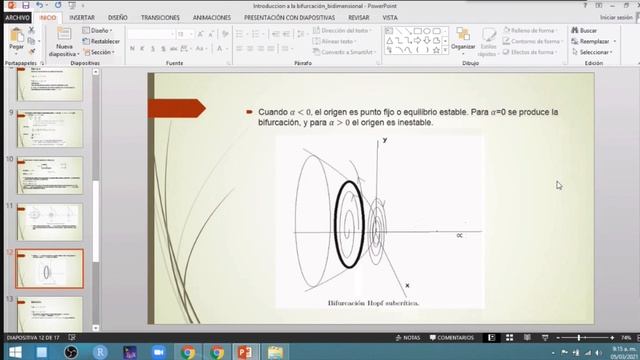Apply a numbered list
Viewport: 640px width, 360px height.
[x=257, y=34]
